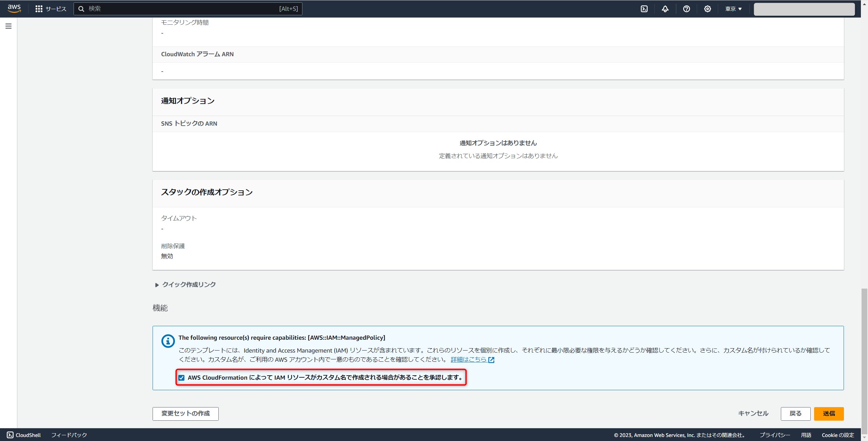Open CloudShell in the footer bar
Viewport: 868px width, 441px height.
pyautogui.click(x=24, y=435)
